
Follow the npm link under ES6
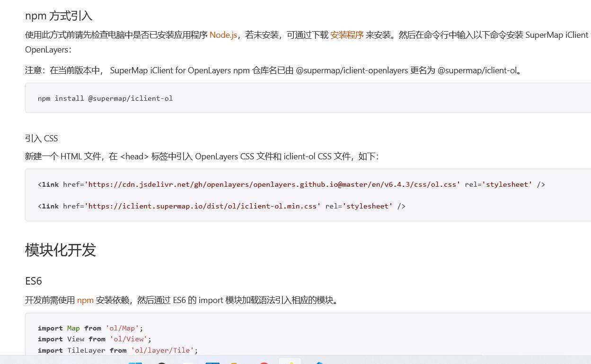(x=85, y=300)
